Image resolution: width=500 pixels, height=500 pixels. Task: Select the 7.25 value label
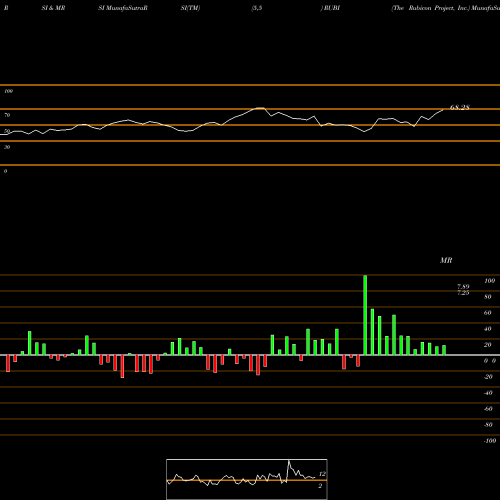pyautogui.click(x=463, y=292)
